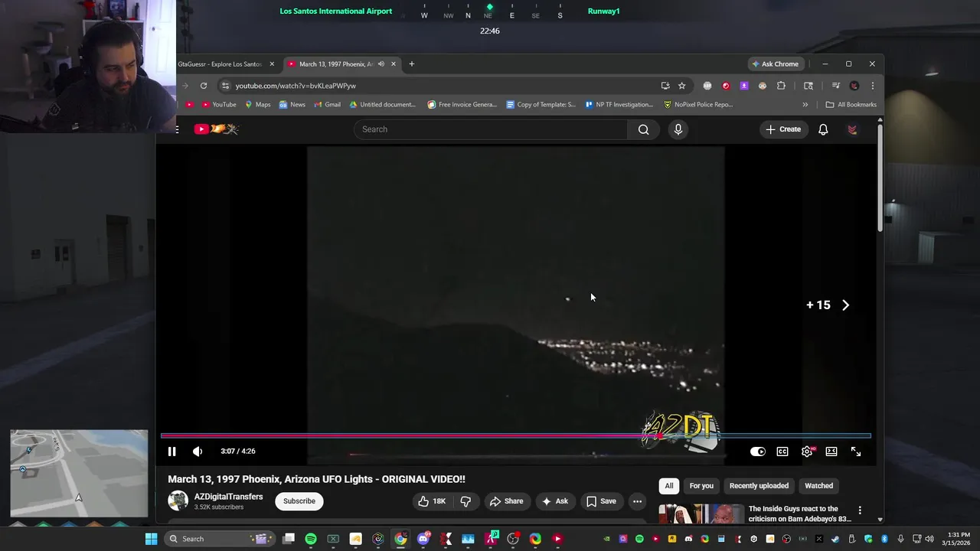Select the Watched chip
Image resolution: width=980 pixels, height=551 pixels.
(818, 486)
